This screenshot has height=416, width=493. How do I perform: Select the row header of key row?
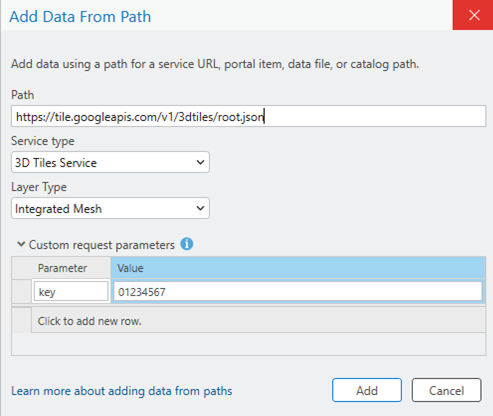22,292
